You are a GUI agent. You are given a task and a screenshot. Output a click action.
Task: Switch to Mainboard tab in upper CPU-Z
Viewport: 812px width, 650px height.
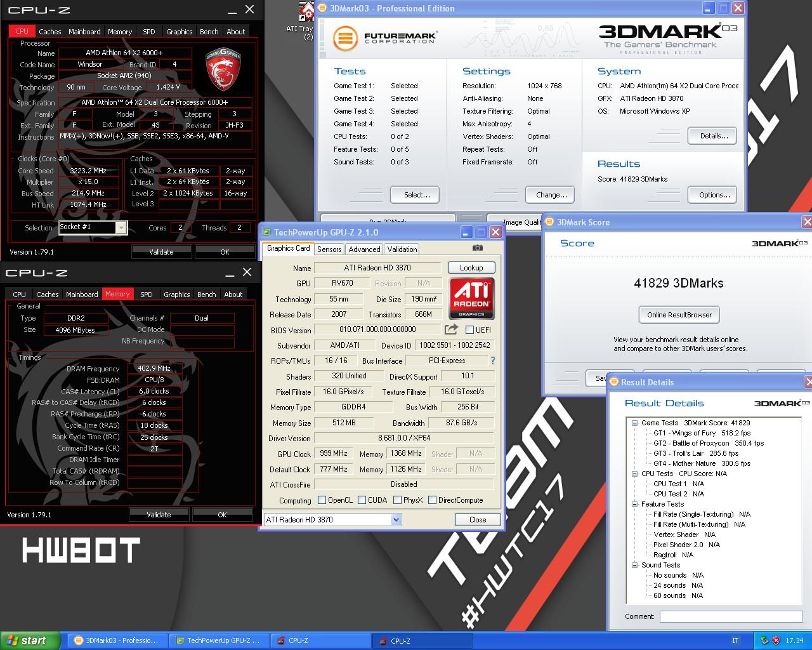[84, 31]
